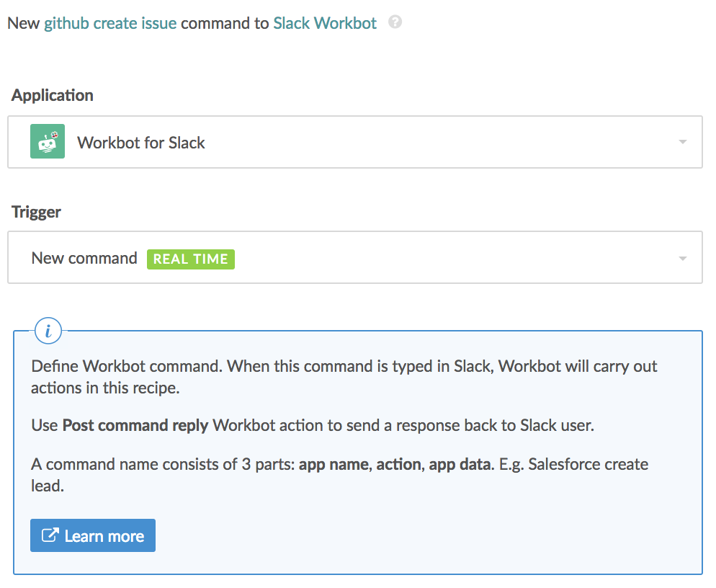This screenshot has width=716, height=588.
Task: Follow the Slack Workbot link
Action: pos(325,23)
